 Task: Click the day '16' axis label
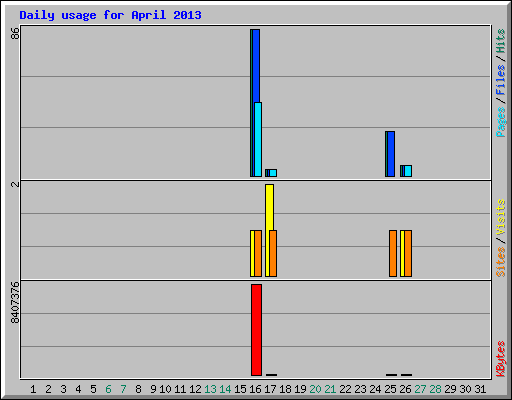pyautogui.click(x=255, y=389)
